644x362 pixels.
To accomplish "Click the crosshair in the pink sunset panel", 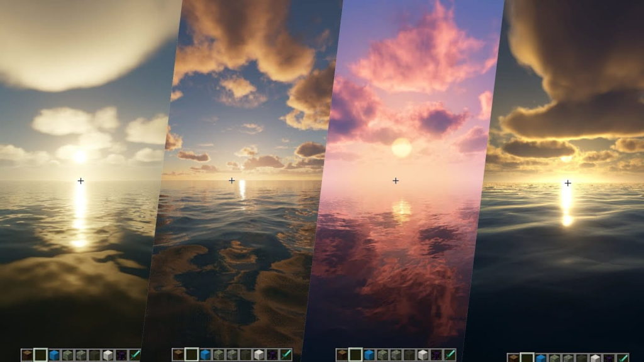I will [396, 180].
